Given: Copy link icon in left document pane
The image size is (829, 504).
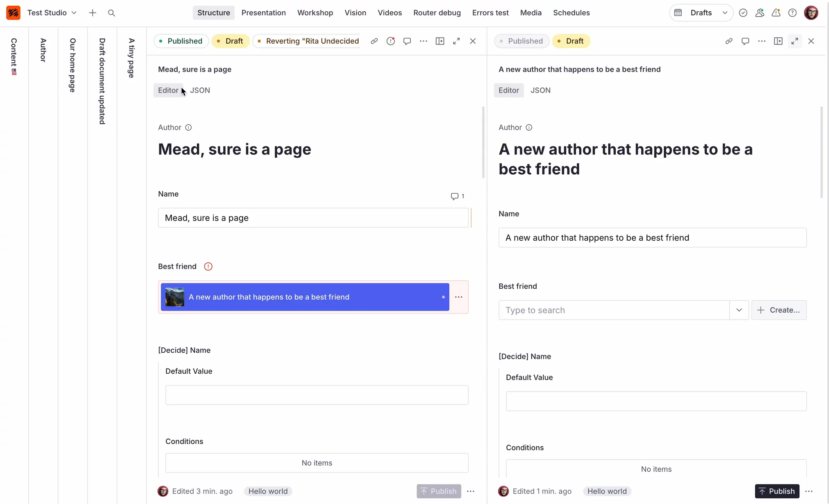Looking at the screenshot, I should (x=374, y=41).
